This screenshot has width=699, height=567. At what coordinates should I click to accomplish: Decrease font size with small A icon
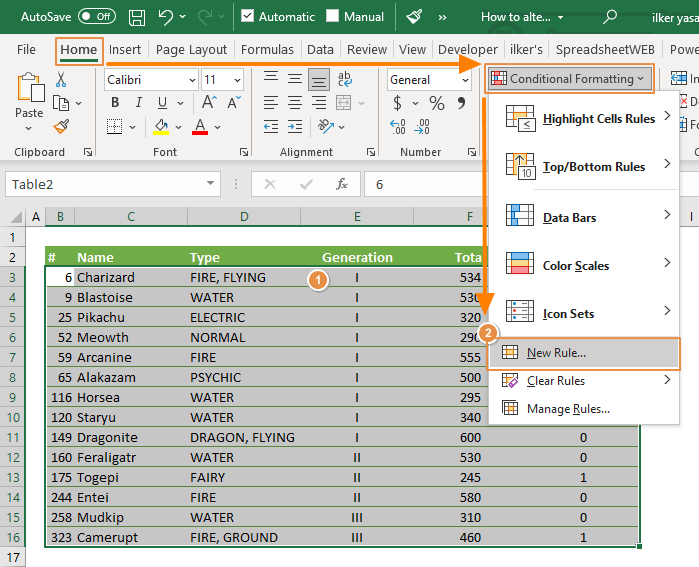pyautogui.click(x=234, y=103)
